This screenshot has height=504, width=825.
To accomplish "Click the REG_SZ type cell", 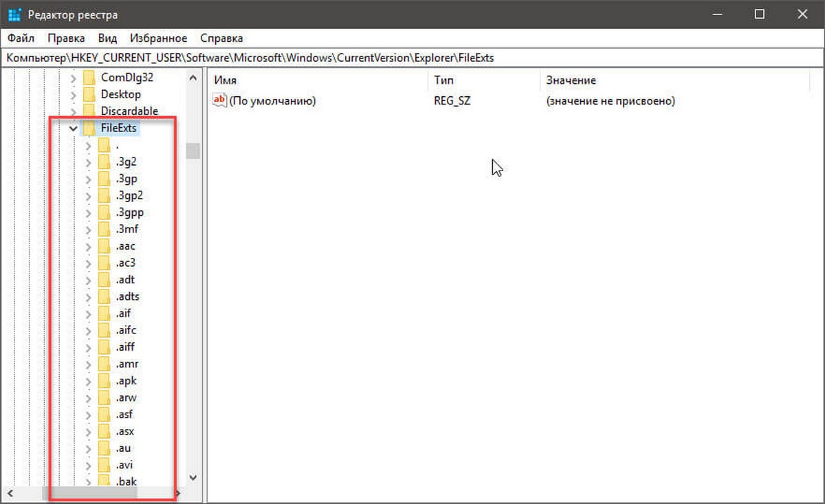I will click(452, 101).
